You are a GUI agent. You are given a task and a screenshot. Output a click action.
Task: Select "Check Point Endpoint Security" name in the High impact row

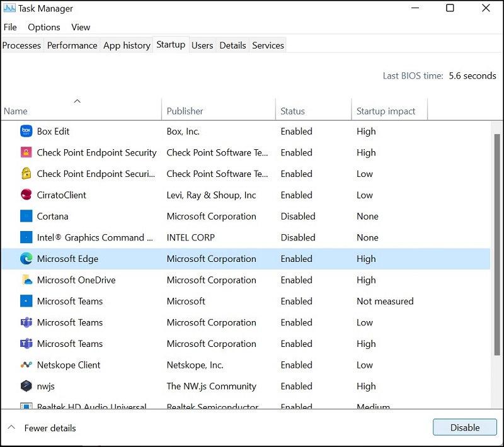(x=96, y=152)
